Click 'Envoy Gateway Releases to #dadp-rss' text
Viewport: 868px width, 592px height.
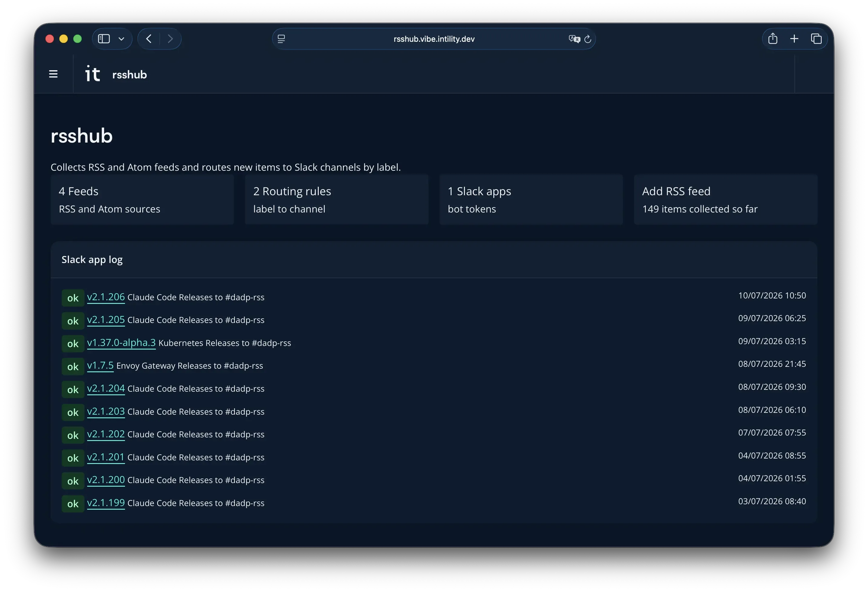pos(189,366)
